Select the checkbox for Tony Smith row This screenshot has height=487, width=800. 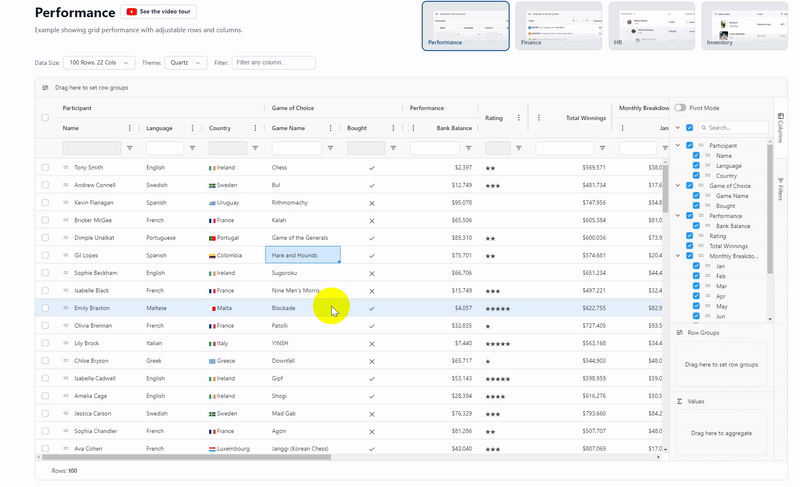(x=45, y=167)
